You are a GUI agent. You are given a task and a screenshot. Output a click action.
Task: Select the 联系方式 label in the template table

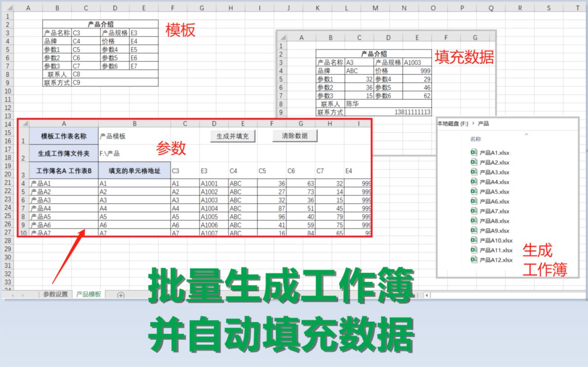(57, 83)
